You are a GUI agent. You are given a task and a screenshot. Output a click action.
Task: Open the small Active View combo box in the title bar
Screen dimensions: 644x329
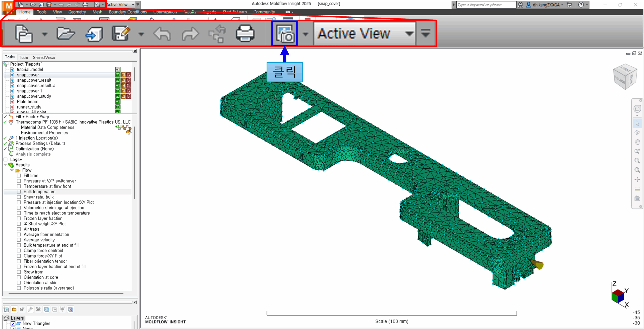click(120, 5)
